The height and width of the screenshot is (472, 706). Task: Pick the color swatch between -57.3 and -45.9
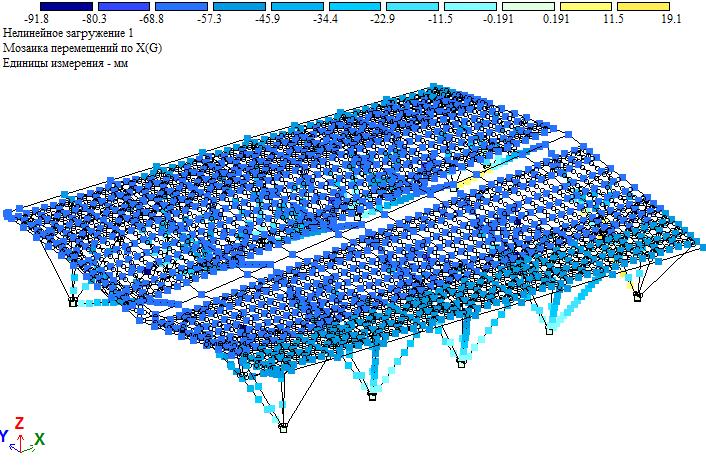(240, 6)
